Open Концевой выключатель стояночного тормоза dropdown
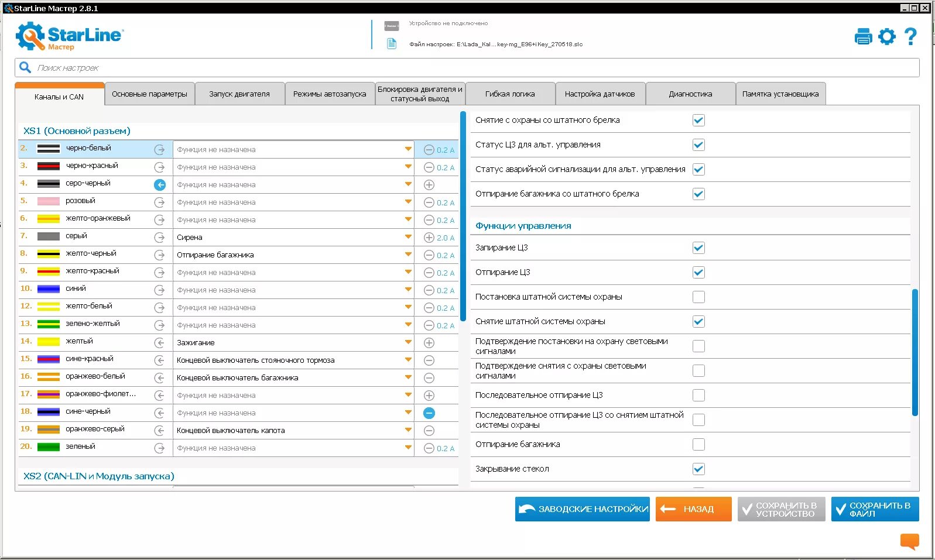This screenshot has width=935, height=560. (294, 360)
